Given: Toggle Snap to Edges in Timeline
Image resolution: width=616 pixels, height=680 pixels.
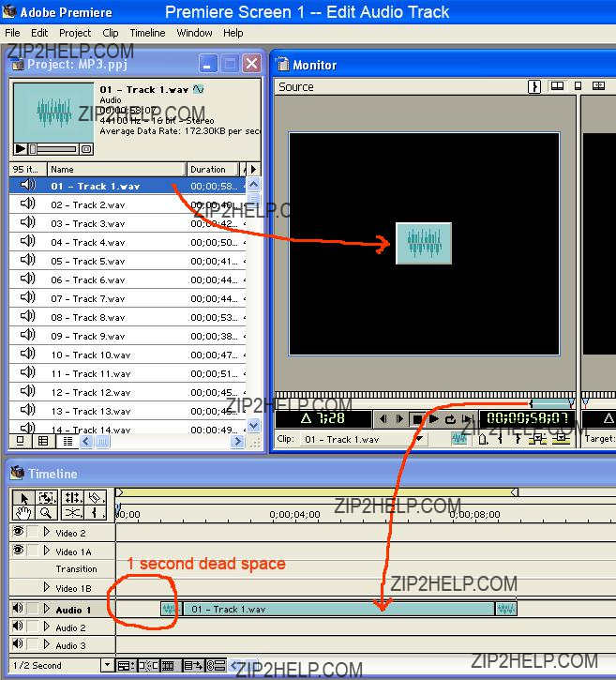Looking at the screenshot, I should point(149,665).
